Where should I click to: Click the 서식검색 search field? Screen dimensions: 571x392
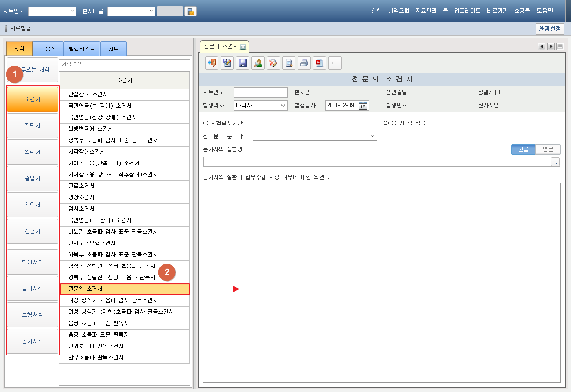pyautogui.click(x=124, y=64)
